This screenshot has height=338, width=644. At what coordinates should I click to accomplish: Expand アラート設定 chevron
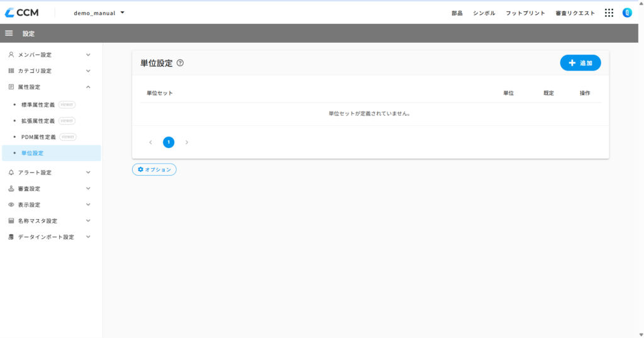click(88, 172)
